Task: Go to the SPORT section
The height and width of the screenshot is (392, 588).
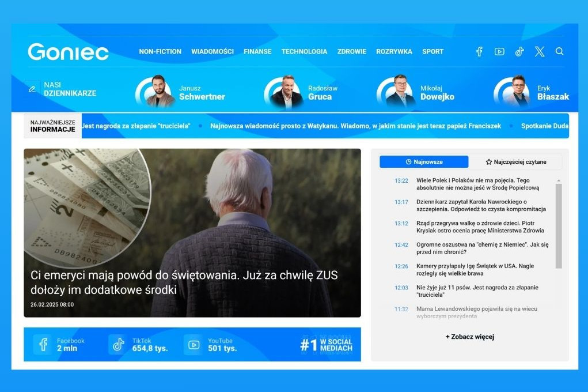Action: [x=433, y=51]
